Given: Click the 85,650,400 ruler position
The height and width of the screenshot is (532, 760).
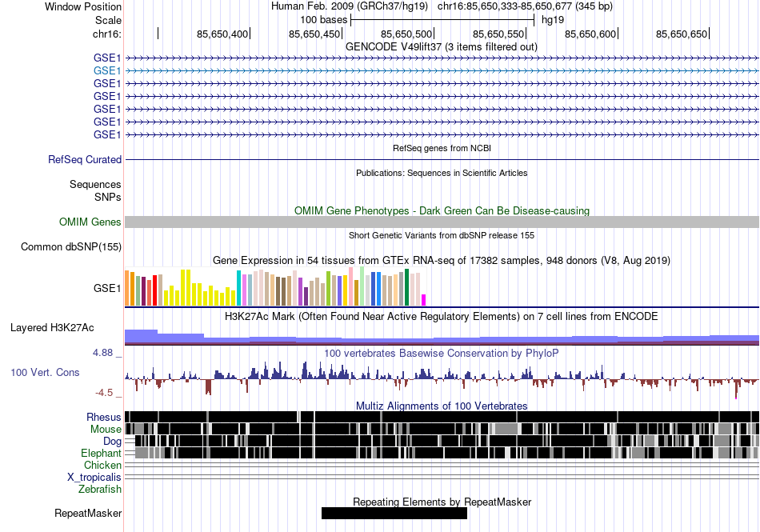Looking at the screenshot, I should 222,34.
